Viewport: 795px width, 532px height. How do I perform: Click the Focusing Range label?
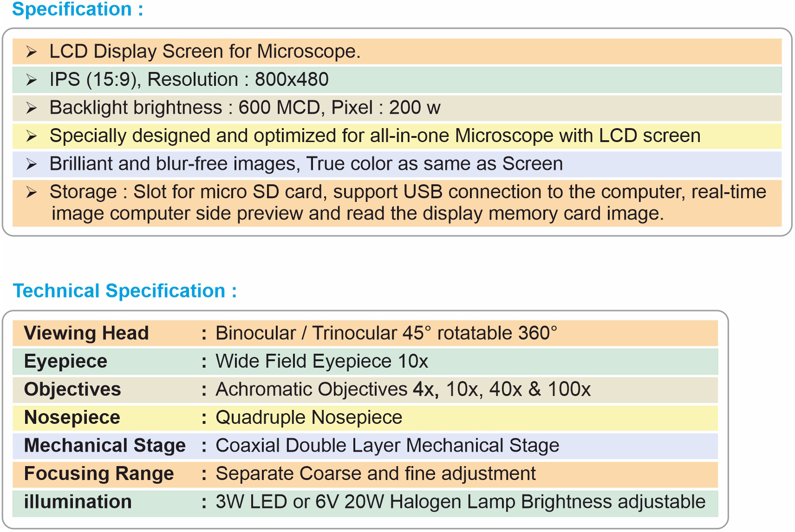[x=99, y=474]
